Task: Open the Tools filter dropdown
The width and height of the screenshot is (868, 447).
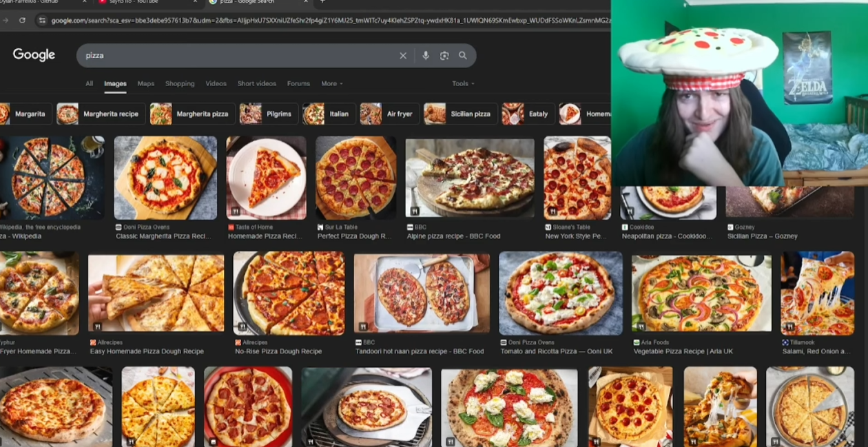Action: pos(463,83)
